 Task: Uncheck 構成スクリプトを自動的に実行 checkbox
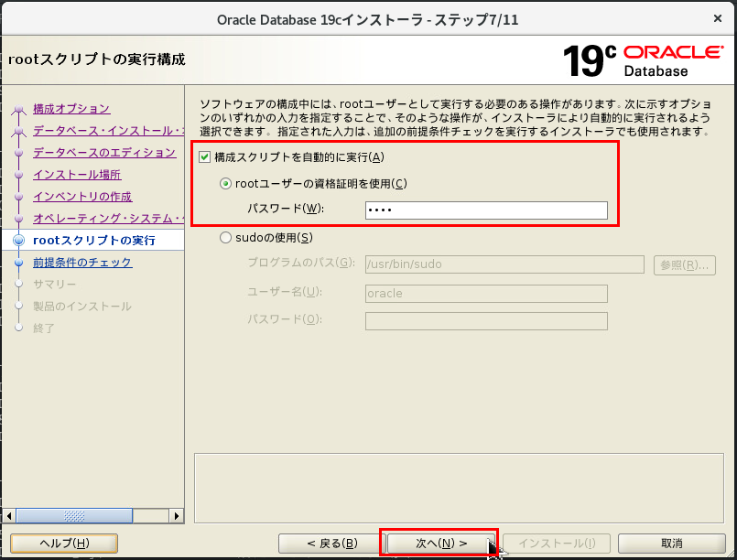coord(204,156)
